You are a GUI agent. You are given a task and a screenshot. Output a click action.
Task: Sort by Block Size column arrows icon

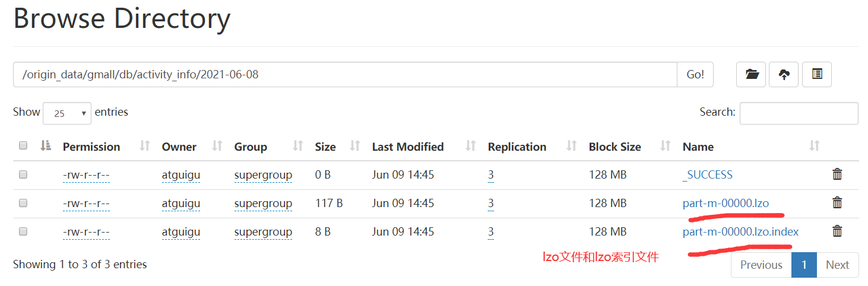click(x=666, y=146)
